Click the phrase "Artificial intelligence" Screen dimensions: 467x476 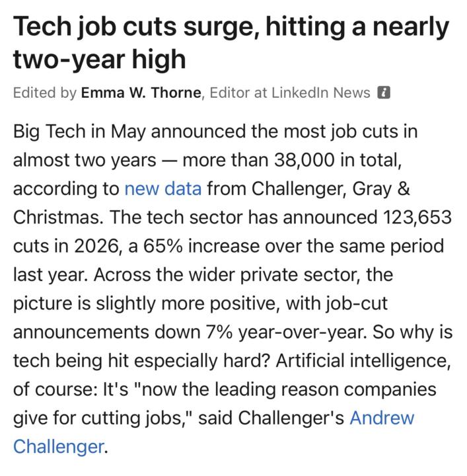click(363, 361)
